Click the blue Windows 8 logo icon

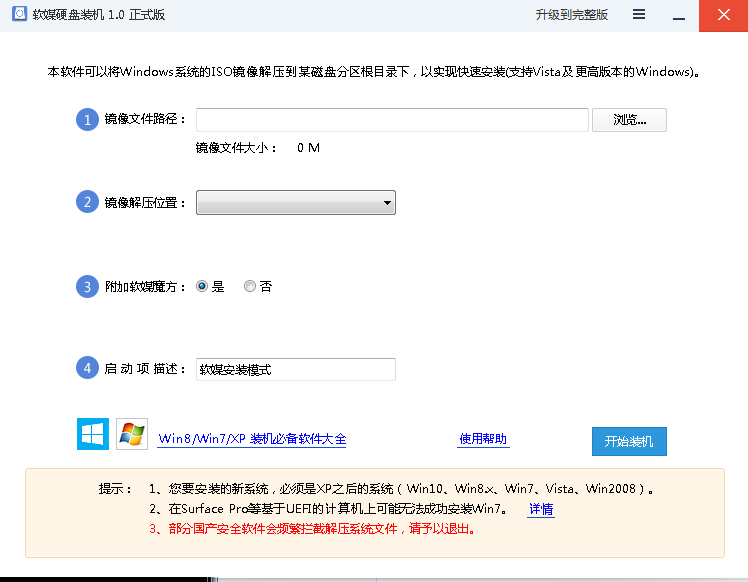pyautogui.click(x=93, y=434)
